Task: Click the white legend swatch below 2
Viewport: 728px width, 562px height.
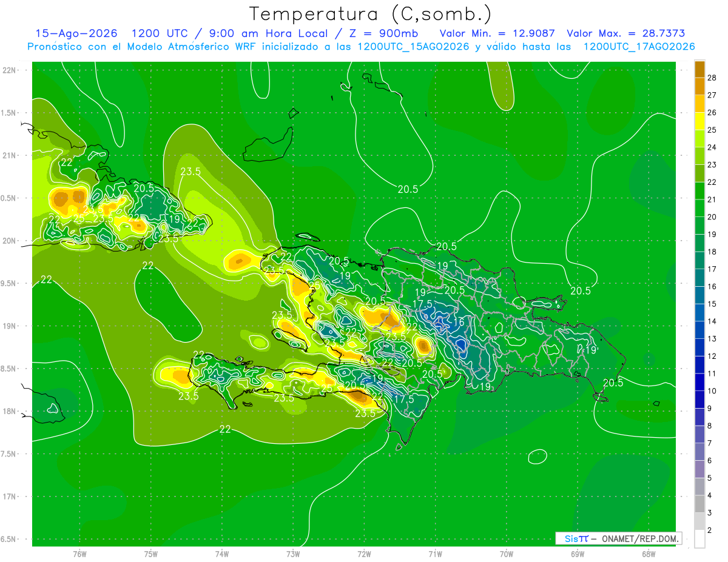Action: tap(699, 539)
